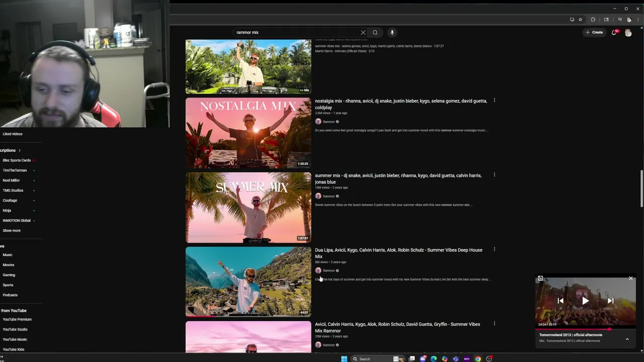Open nostalgia mix video title
Screen dimensions: 644x362
[x=400, y=104]
